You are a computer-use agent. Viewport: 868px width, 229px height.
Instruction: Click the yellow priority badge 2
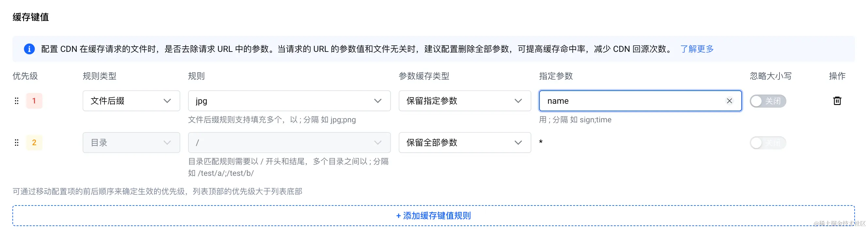tap(34, 143)
